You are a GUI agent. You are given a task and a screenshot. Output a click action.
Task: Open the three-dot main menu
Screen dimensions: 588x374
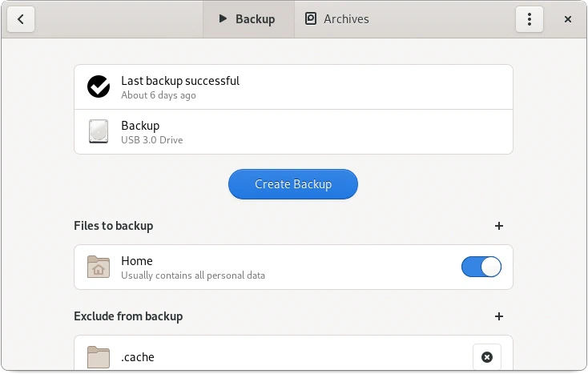click(530, 19)
